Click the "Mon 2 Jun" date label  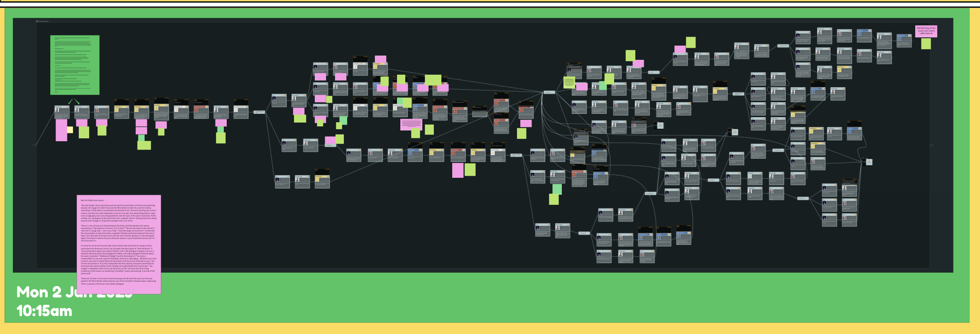coord(74,292)
